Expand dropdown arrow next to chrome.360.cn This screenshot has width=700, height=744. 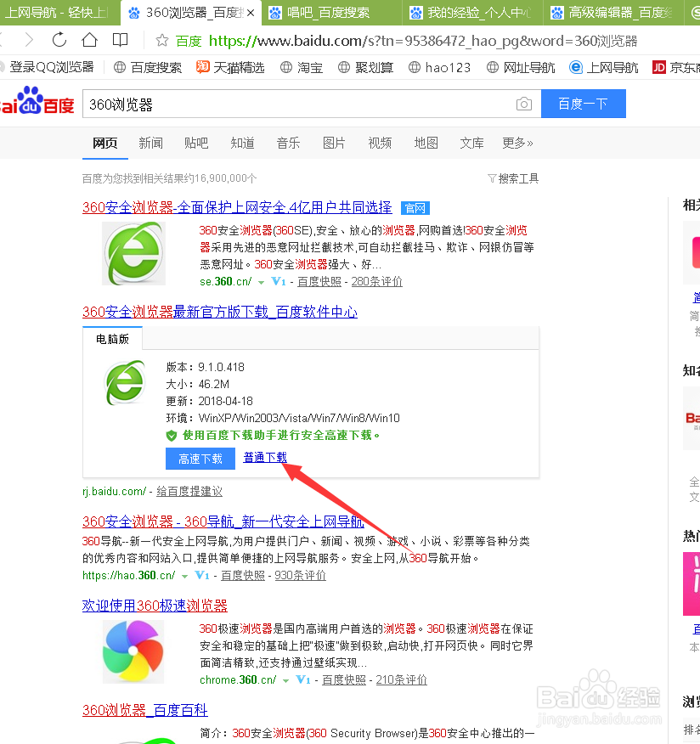click(285, 680)
